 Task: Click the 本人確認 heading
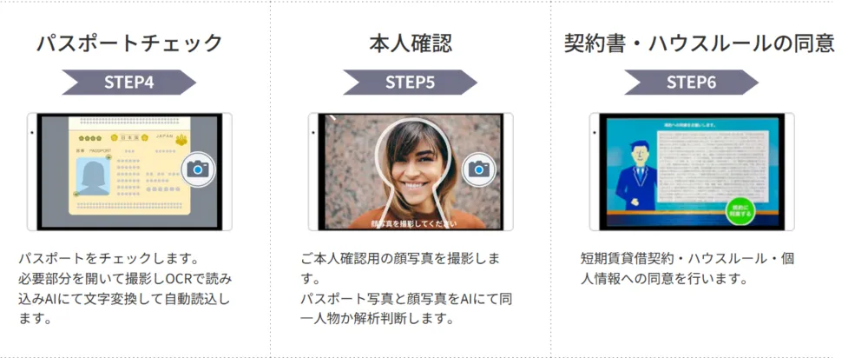click(411, 43)
